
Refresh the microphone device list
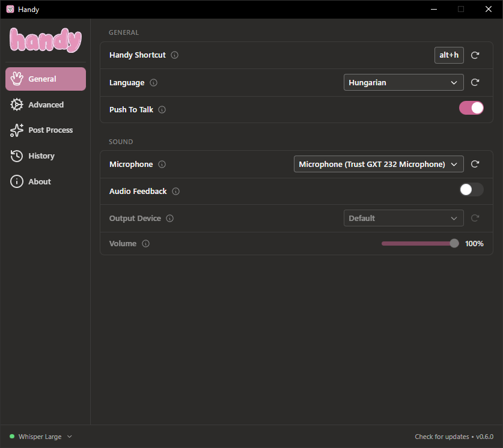tap(475, 163)
